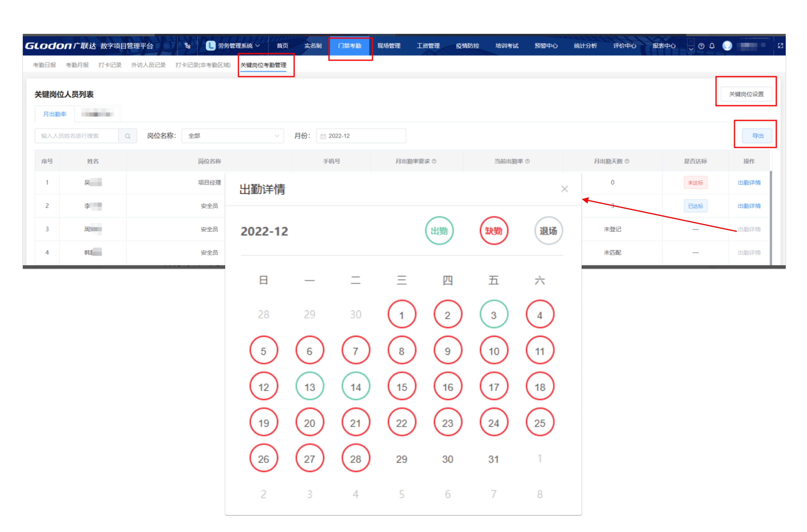Click the 劳务管理系统 logo icon
Screen dimensions: 807x532
click(211, 45)
